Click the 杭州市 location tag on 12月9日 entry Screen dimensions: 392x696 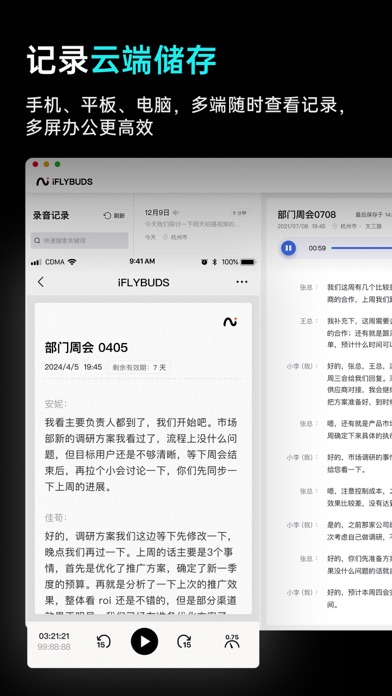click(175, 237)
